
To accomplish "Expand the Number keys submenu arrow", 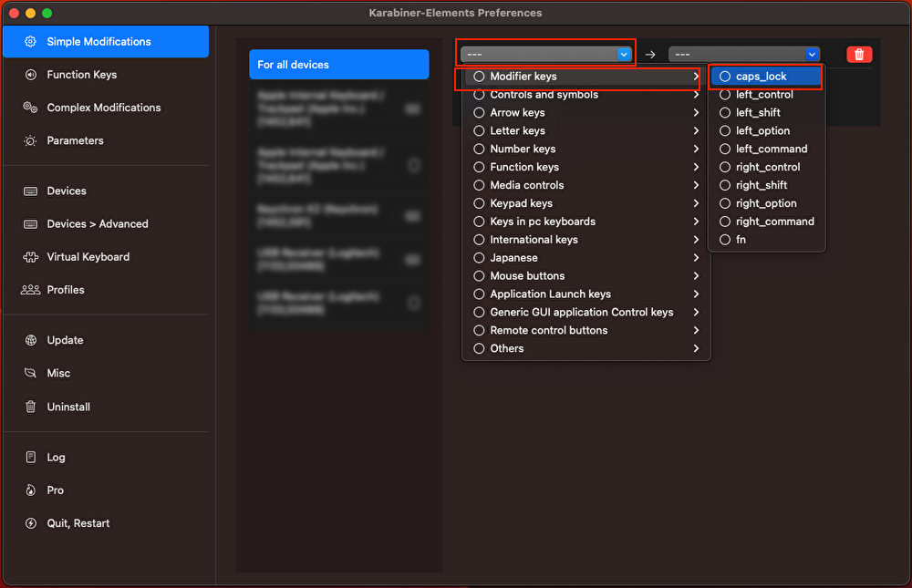I will [696, 149].
